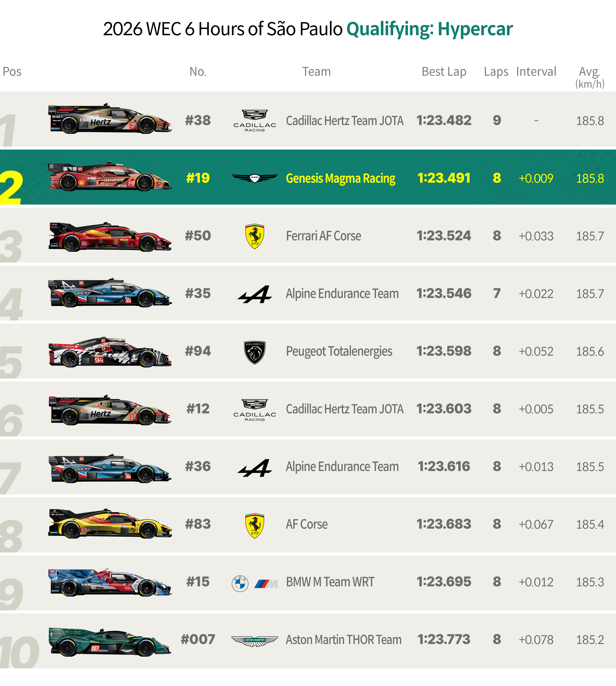Click the average speed 185.4
616x686 pixels.
tap(590, 524)
